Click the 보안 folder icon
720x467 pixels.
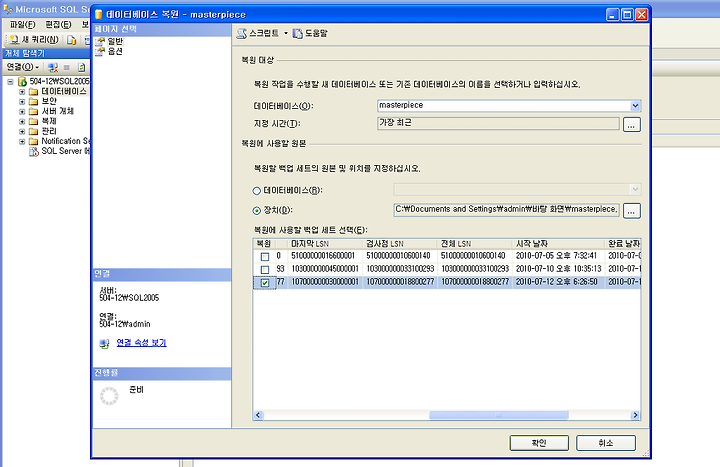point(34,101)
